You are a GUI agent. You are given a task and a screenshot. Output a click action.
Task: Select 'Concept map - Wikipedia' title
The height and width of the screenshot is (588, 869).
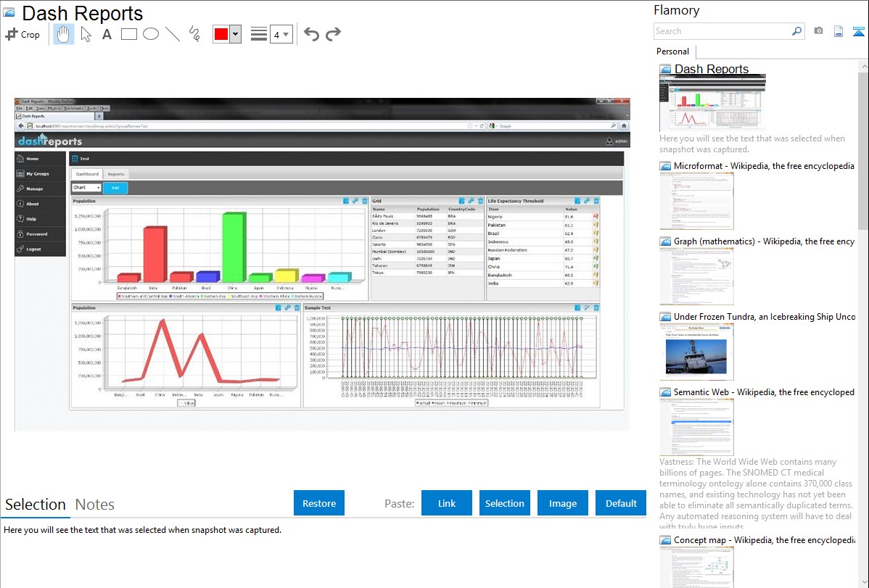click(764, 540)
